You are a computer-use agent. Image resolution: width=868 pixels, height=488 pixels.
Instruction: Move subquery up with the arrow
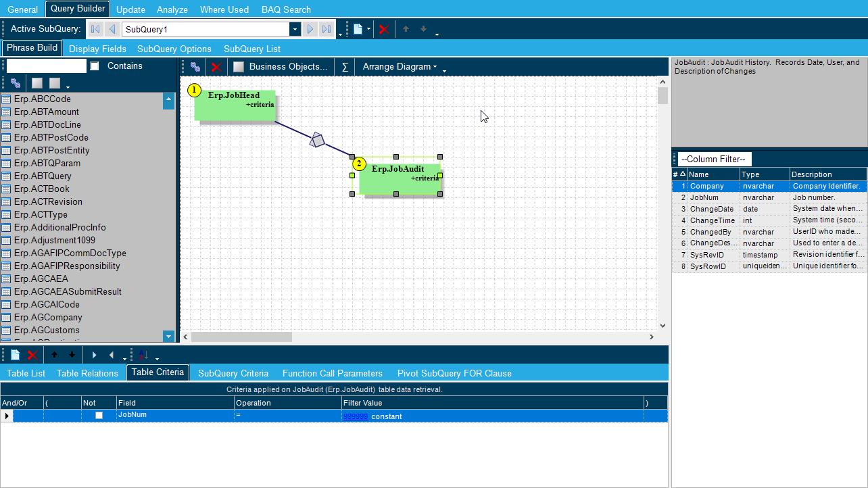coord(406,29)
